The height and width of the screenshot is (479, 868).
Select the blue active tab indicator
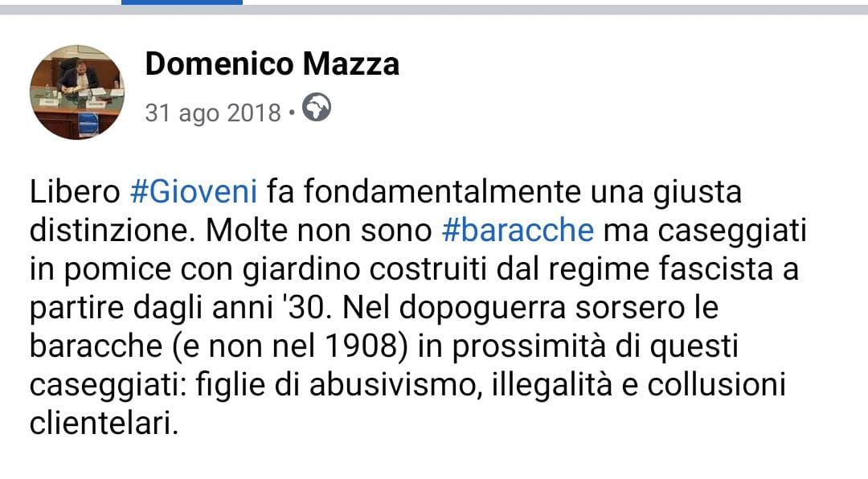coord(182,2)
